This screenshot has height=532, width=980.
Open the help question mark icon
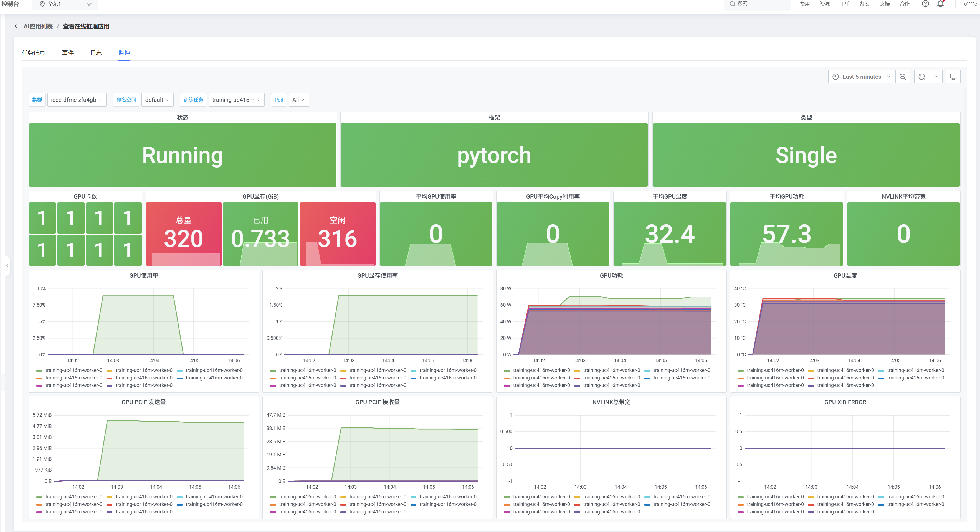click(925, 4)
